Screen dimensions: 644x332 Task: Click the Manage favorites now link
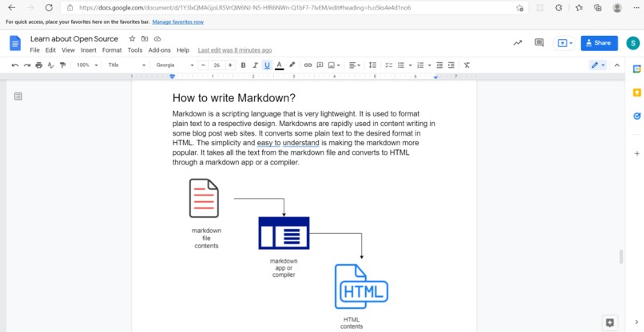[178, 22]
